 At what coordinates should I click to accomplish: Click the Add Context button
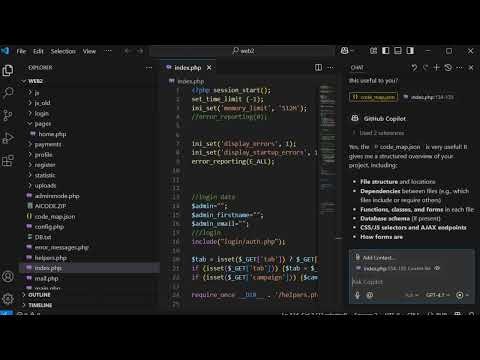tap(375, 258)
